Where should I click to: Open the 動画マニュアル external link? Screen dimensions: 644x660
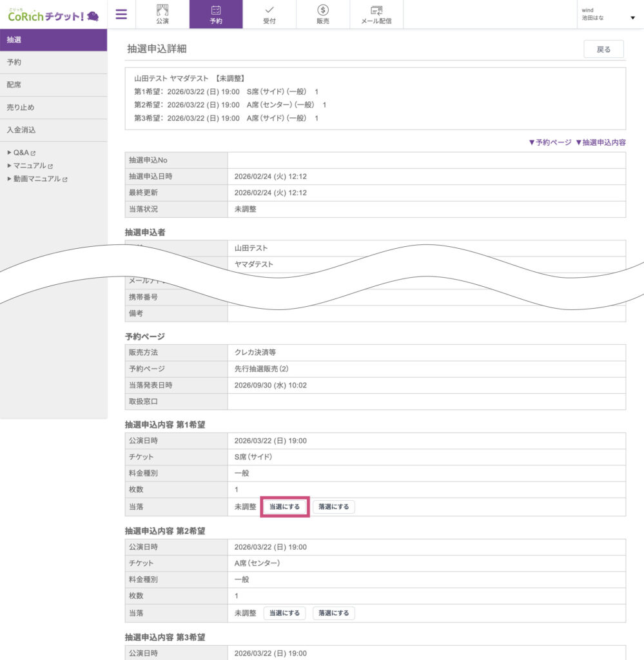(40, 179)
